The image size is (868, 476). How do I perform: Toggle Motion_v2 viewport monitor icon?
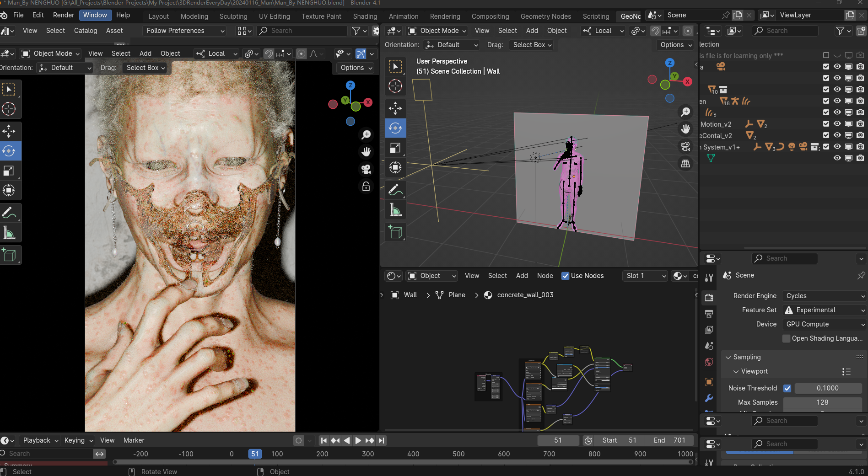tap(849, 124)
